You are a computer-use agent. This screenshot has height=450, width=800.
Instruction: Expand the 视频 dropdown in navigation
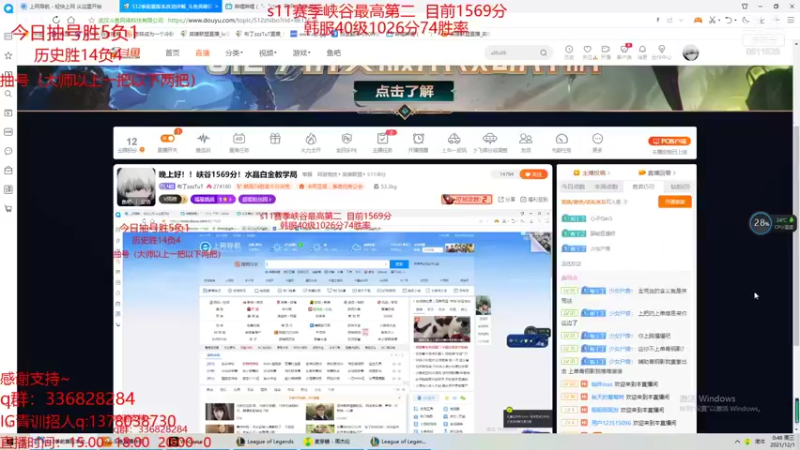(267, 53)
